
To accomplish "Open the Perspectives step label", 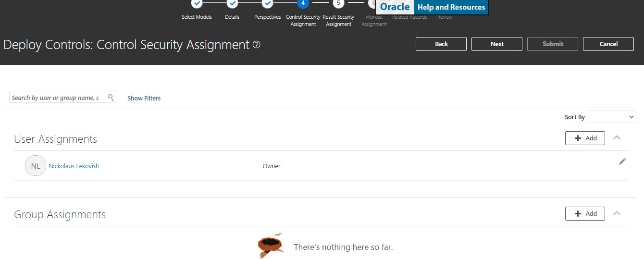I will pyautogui.click(x=268, y=17).
